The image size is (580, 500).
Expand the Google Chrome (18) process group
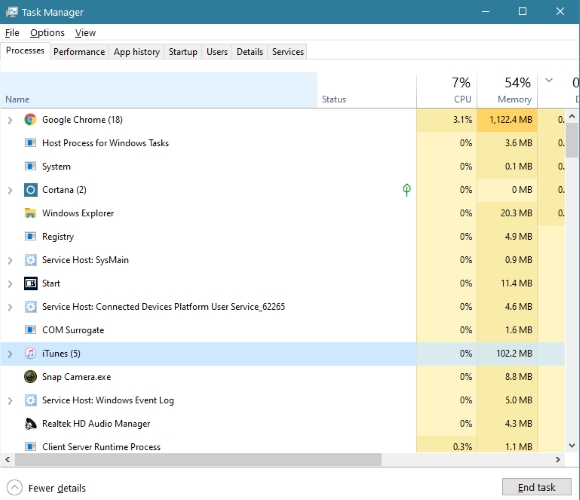10,120
